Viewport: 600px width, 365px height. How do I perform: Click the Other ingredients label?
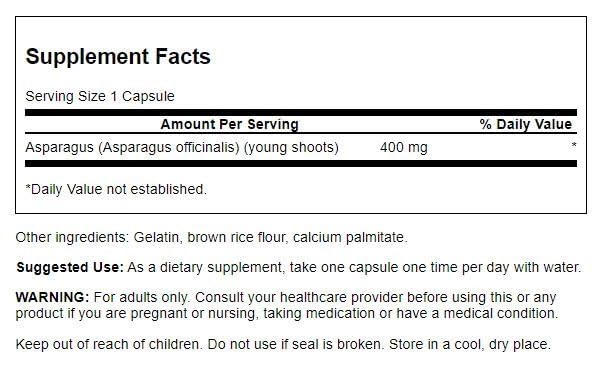(x=73, y=237)
